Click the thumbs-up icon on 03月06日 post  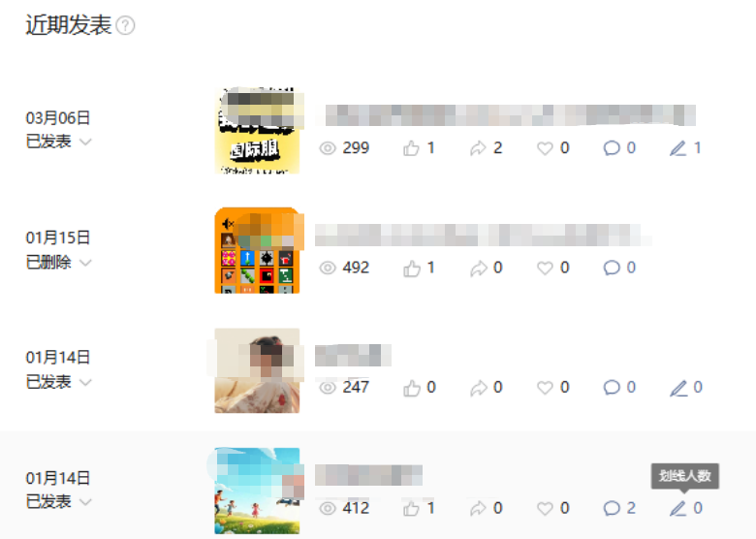pos(411,148)
